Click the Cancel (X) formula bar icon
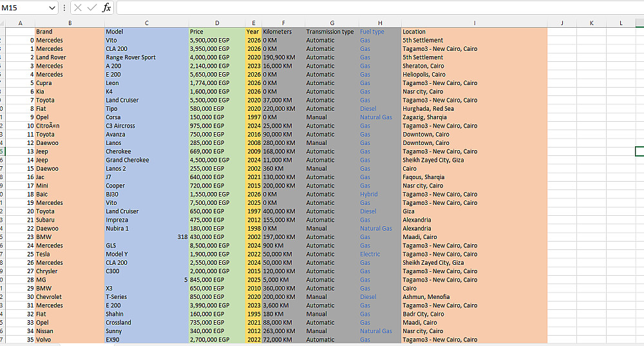Viewport: 644px width, 346px height. click(78, 8)
